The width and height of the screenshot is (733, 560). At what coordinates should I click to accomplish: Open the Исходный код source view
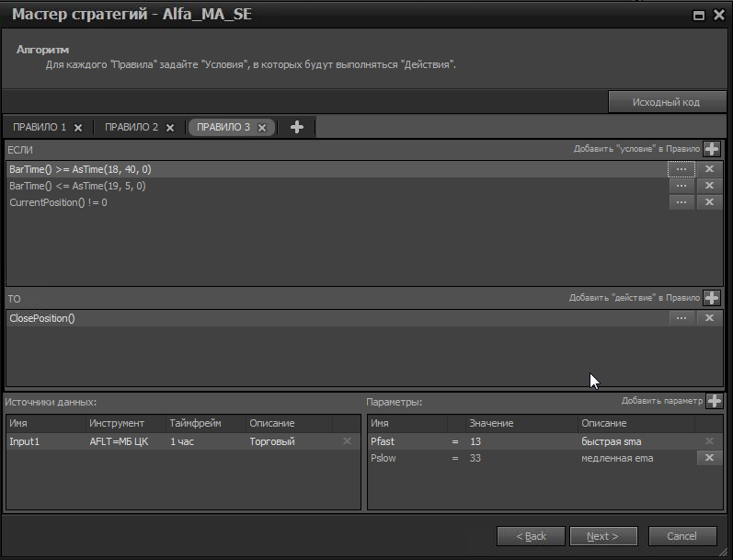667,102
